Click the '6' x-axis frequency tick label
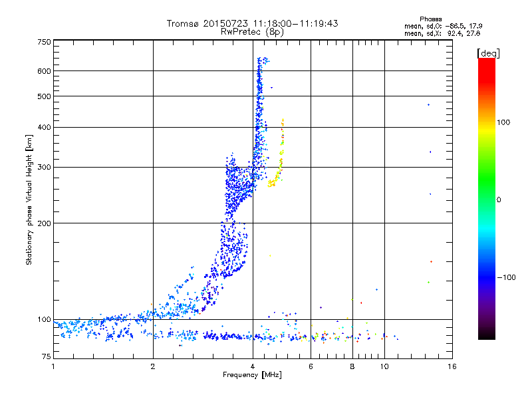 (311, 366)
